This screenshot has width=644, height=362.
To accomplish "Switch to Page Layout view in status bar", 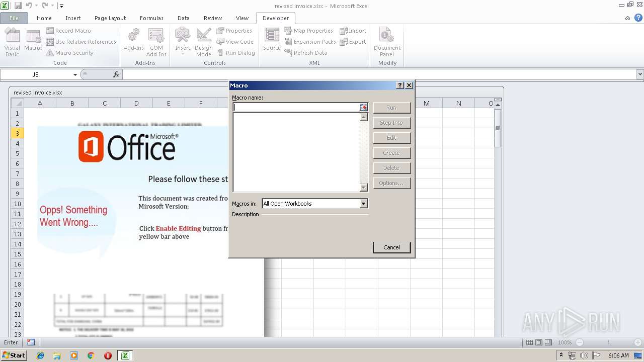I will 539,342.
